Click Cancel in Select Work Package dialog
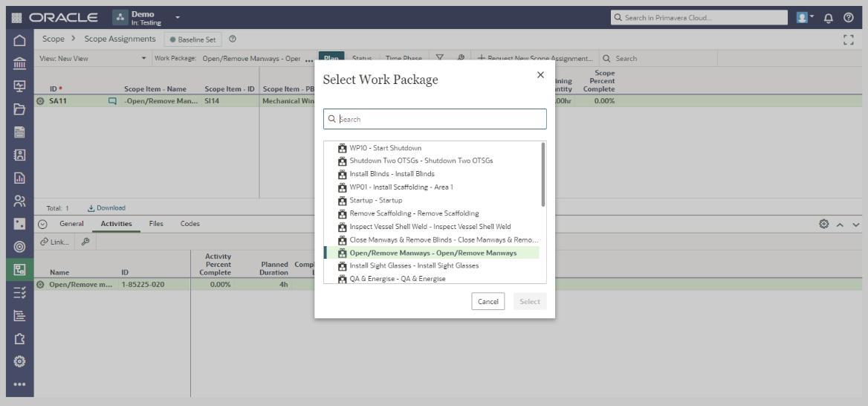Screen dimensions: 868x406 tap(488, 301)
